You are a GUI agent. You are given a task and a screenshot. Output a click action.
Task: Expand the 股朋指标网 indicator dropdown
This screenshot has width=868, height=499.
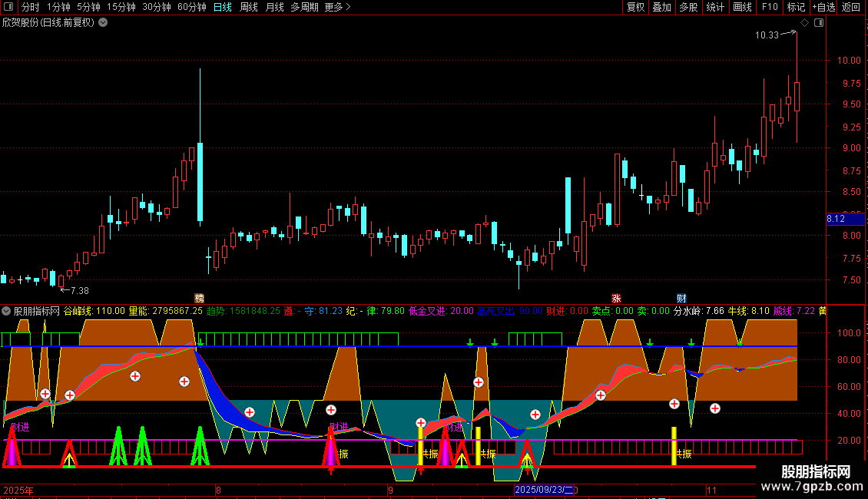[x=6, y=311]
